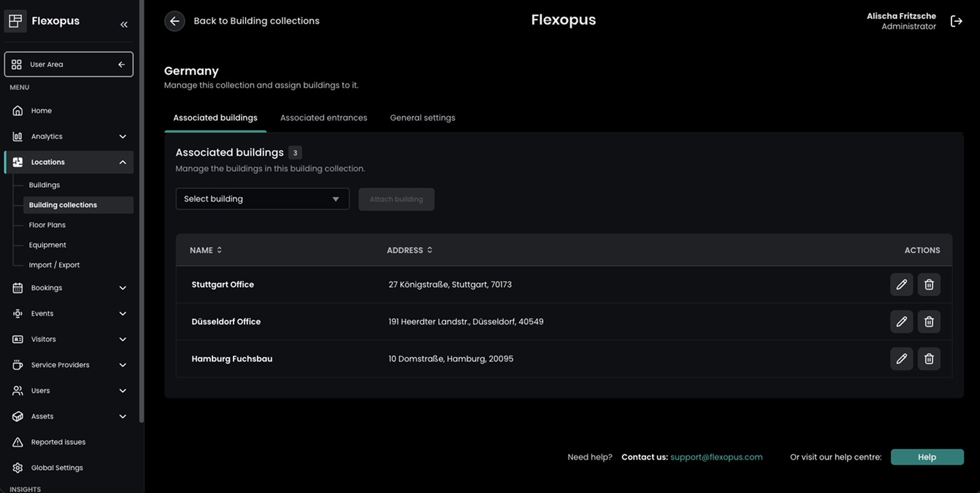The width and height of the screenshot is (980, 493).
Task: Select Floor Plans in Locations submenu
Action: (x=47, y=225)
